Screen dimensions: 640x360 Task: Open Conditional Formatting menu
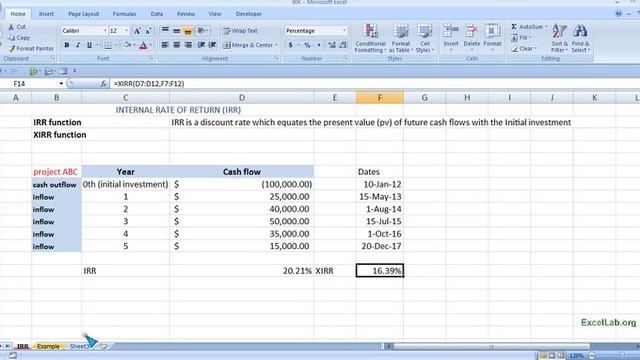pos(370,38)
